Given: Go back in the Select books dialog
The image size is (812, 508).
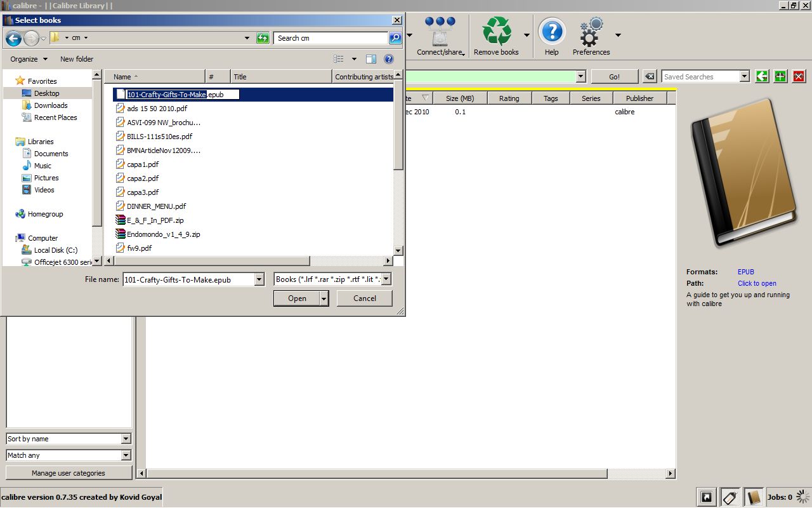Looking at the screenshot, I should (x=13, y=38).
